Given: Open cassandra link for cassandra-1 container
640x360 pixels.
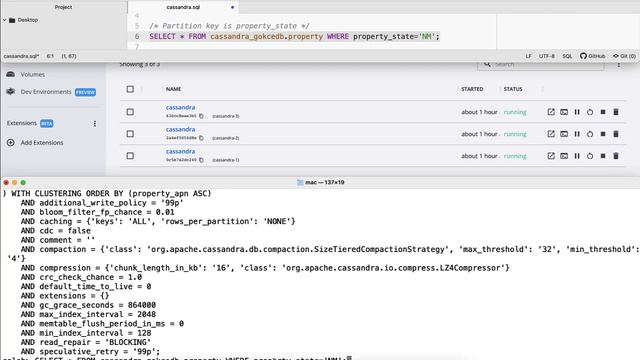Looking at the screenshot, I should tap(180, 151).
